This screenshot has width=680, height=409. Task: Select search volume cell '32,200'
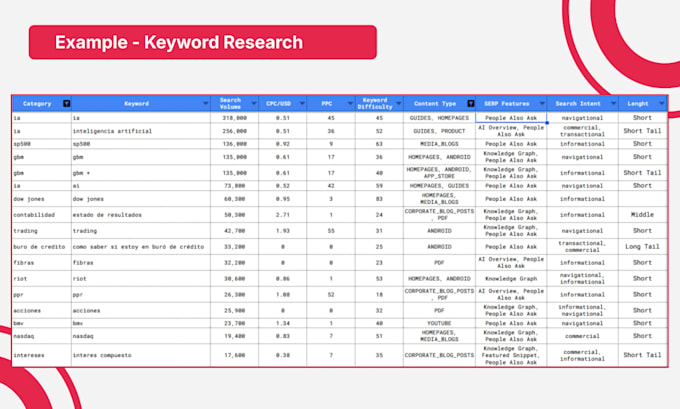[235, 262]
